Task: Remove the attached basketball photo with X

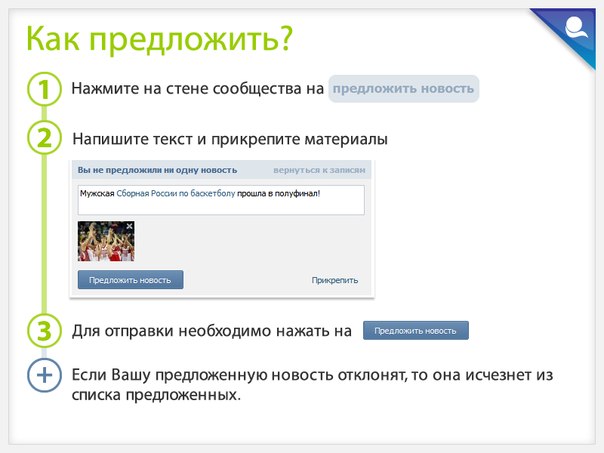Action: (x=129, y=226)
